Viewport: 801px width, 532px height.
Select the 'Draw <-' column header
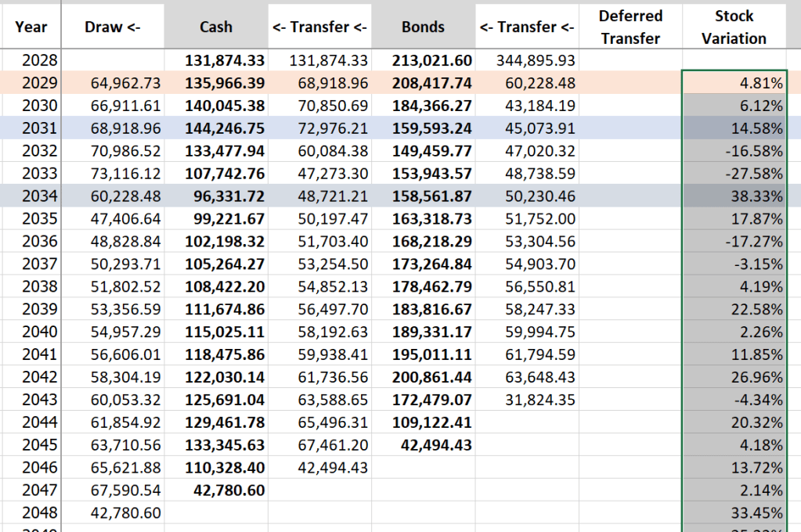point(113,27)
